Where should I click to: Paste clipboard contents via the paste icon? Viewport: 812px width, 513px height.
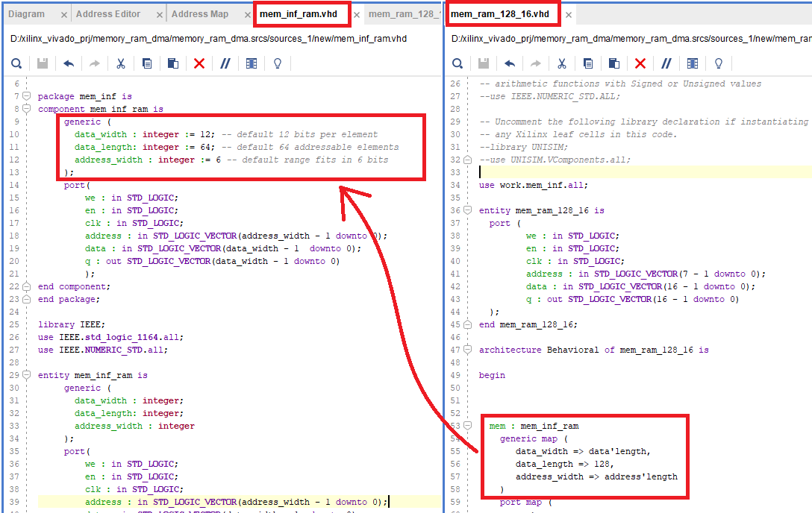(172, 63)
